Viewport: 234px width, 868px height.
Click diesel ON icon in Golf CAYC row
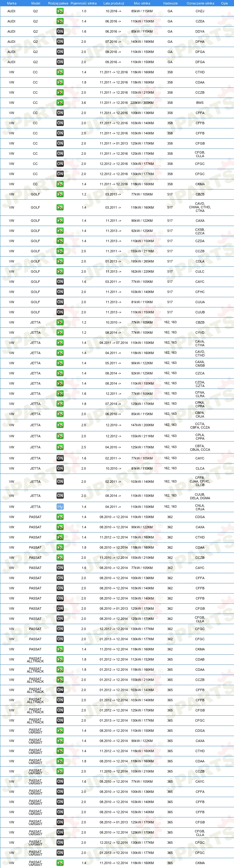(x=60, y=282)
